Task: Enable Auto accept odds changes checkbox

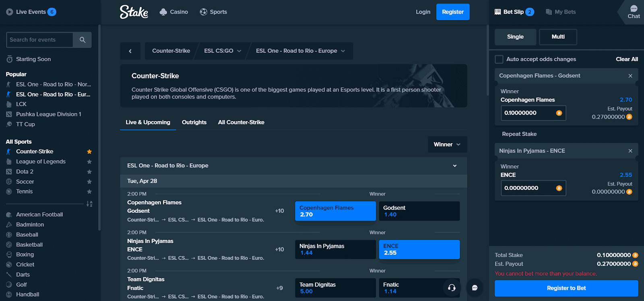Action: point(499,59)
